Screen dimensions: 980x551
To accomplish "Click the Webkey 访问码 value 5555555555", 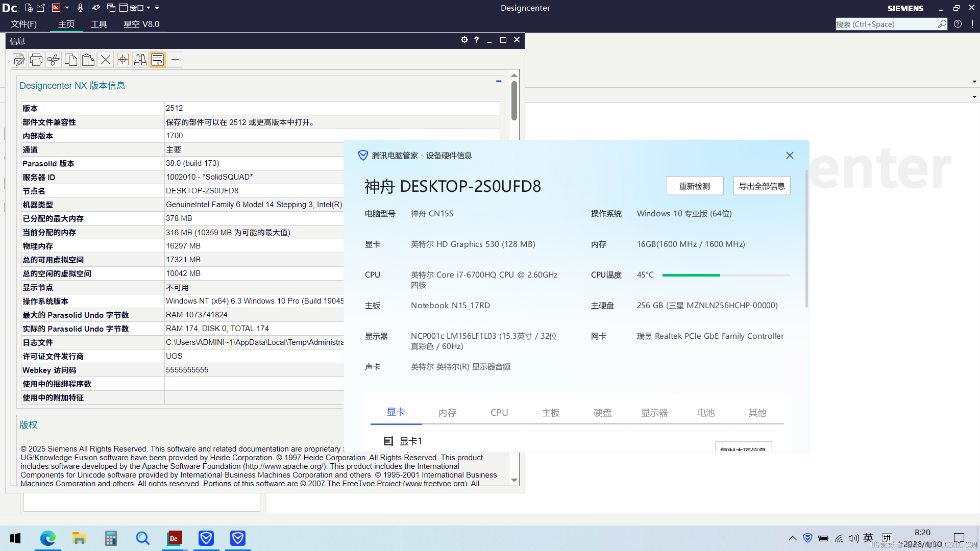I will pos(187,370).
